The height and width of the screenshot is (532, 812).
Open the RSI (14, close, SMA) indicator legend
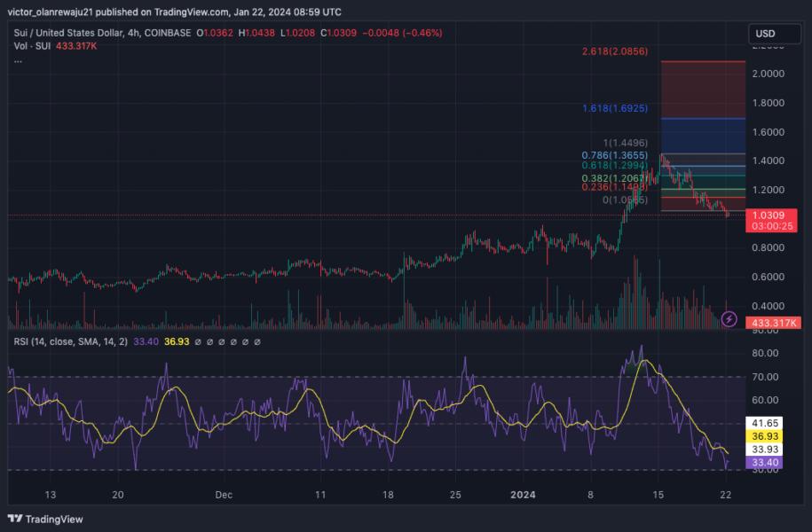coord(70,342)
